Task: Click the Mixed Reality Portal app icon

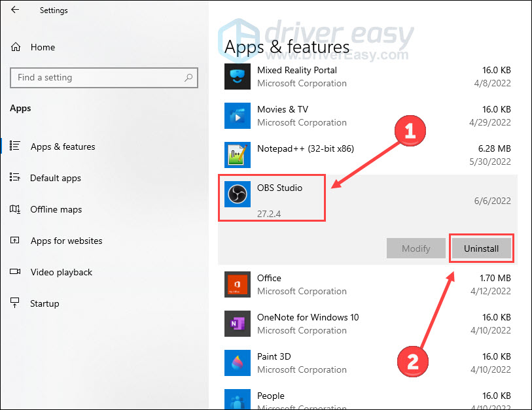Action: [238, 77]
